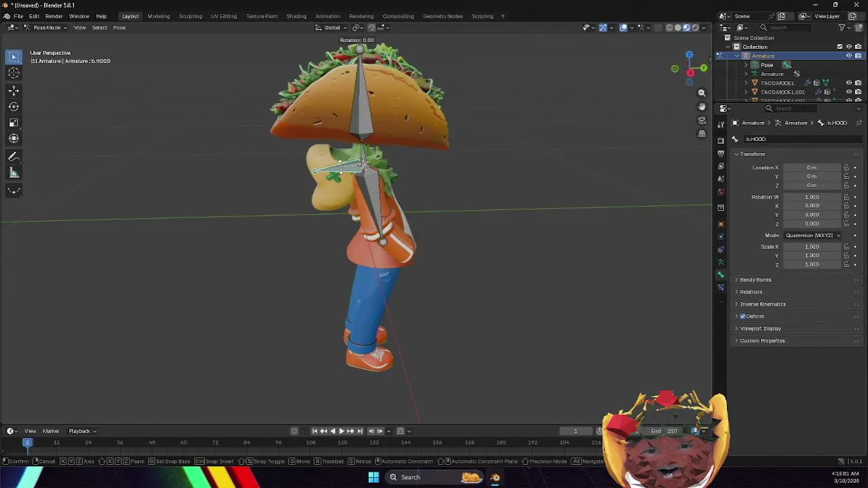Switch to the Sculpting workspace tab
The height and width of the screenshot is (488, 868).
(191, 16)
